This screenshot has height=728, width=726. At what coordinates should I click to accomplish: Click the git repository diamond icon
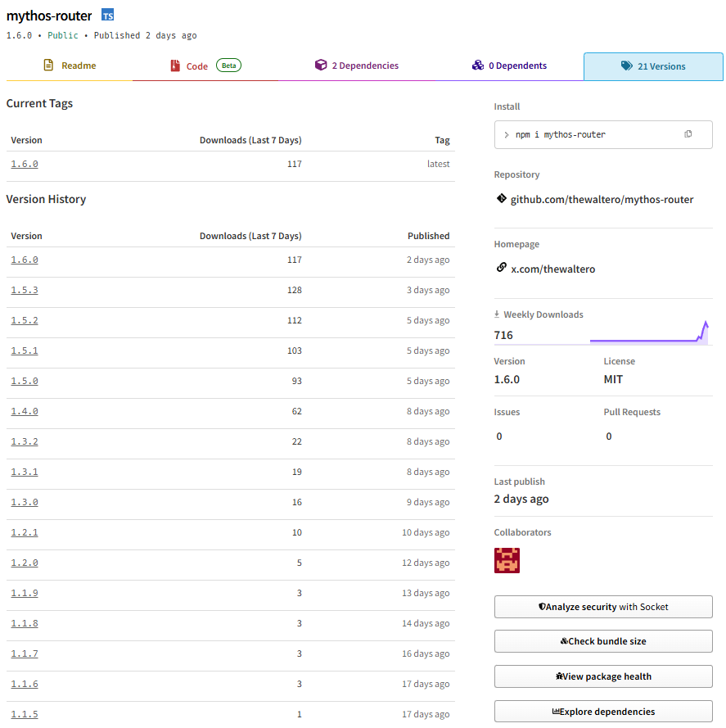pyautogui.click(x=502, y=199)
